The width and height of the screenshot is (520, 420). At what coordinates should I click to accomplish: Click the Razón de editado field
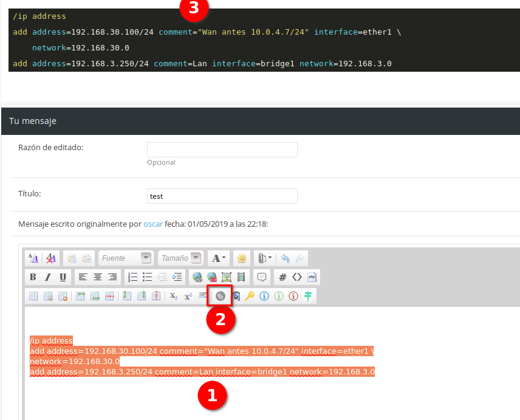(222, 150)
